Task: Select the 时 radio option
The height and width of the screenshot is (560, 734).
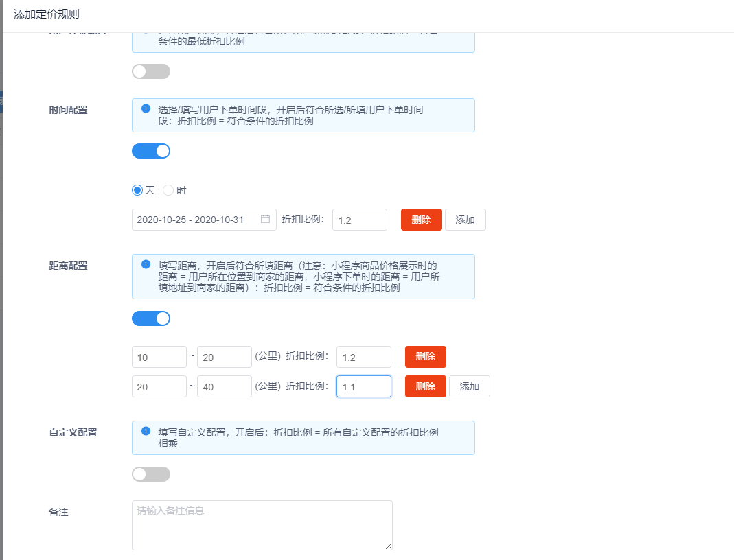Action: (168, 190)
